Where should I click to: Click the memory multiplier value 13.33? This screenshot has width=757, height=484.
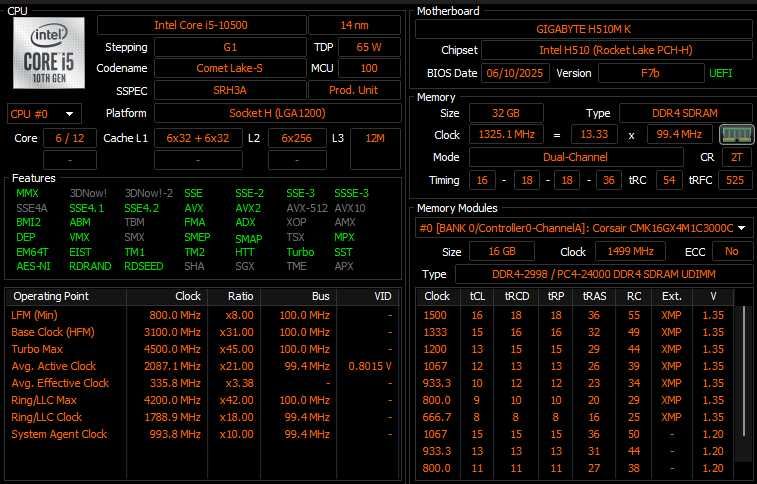pyautogui.click(x=594, y=135)
